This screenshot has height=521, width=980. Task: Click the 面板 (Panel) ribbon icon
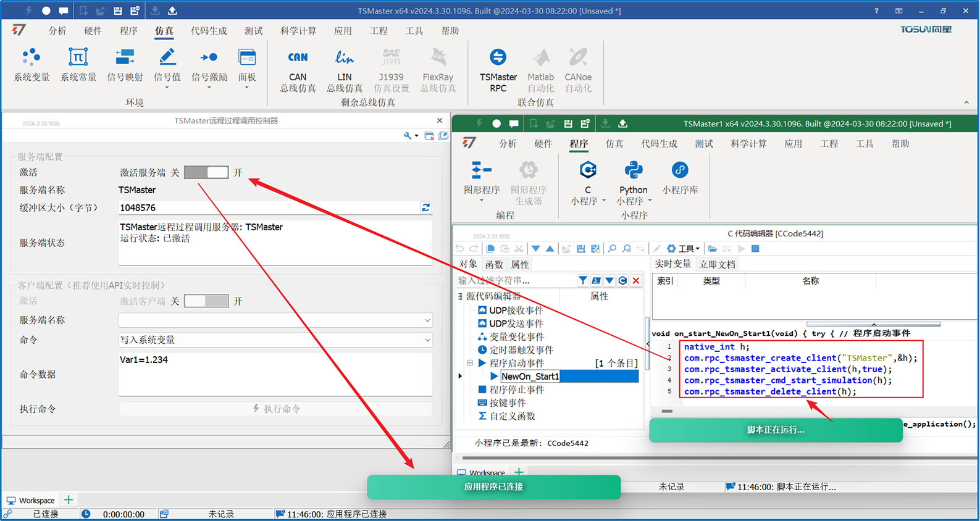coord(247,57)
